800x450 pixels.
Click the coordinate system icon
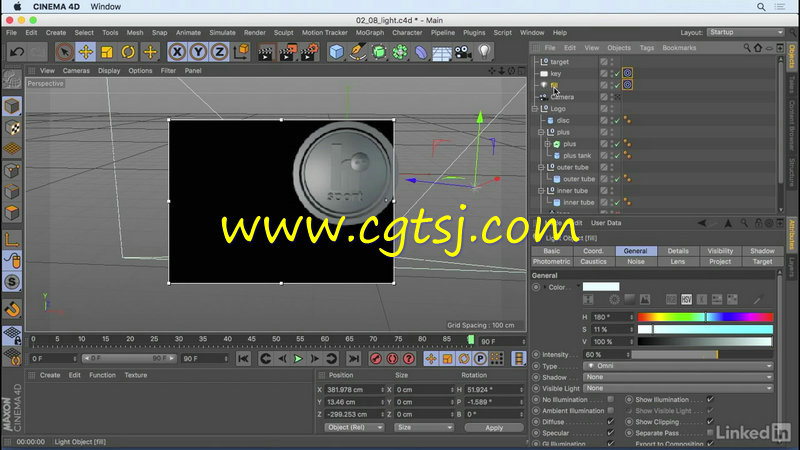241,52
